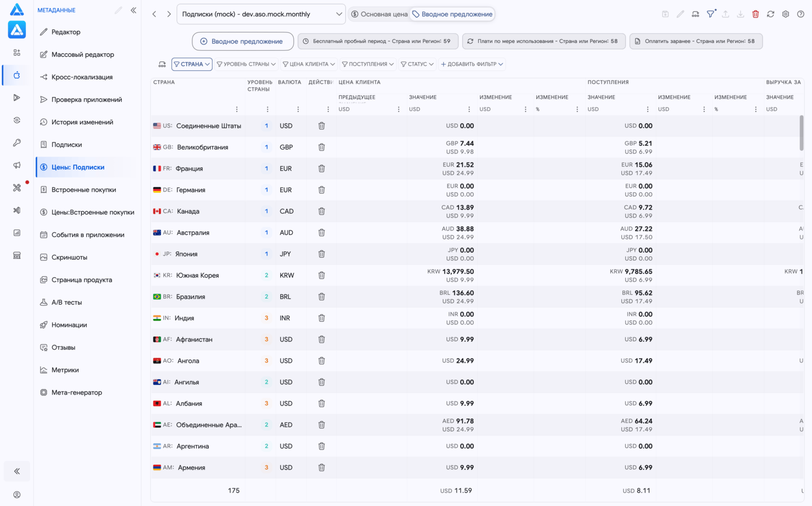
Task: Switch to Вводное предложение toggle
Action: [x=452, y=14]
